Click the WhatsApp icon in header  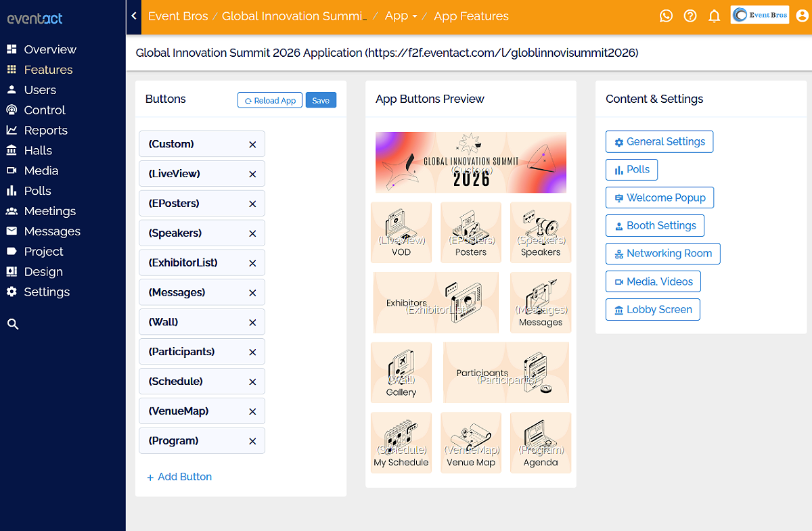[x=667, y=16]
